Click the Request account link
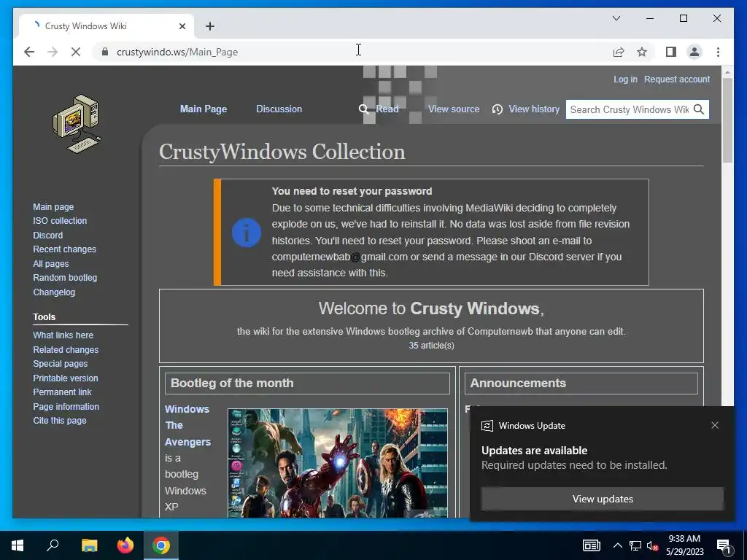The image size is (747, 560). [677, 79]
